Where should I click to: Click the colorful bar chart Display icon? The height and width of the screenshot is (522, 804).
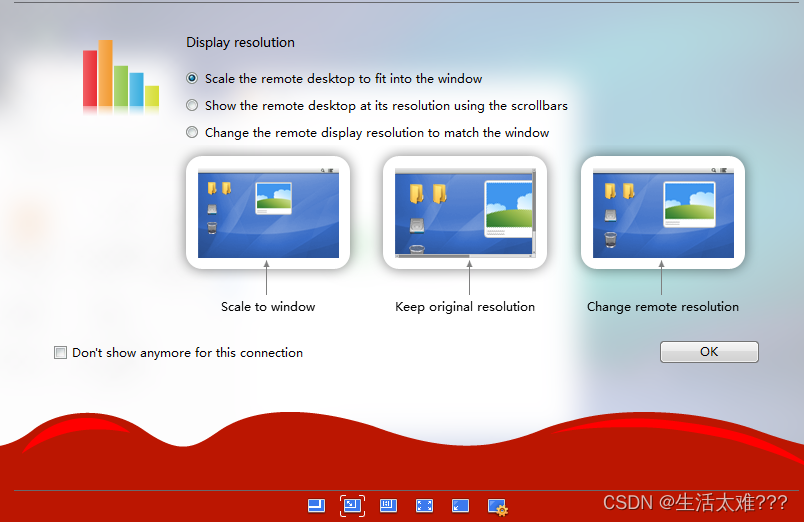[x=121, y=77]
